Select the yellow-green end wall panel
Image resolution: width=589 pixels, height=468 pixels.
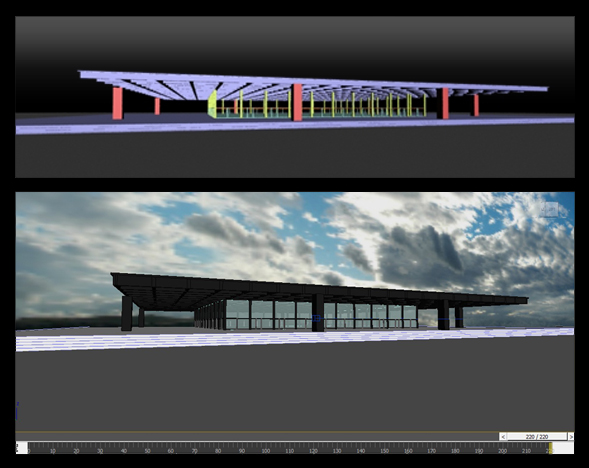pos(213,104)
